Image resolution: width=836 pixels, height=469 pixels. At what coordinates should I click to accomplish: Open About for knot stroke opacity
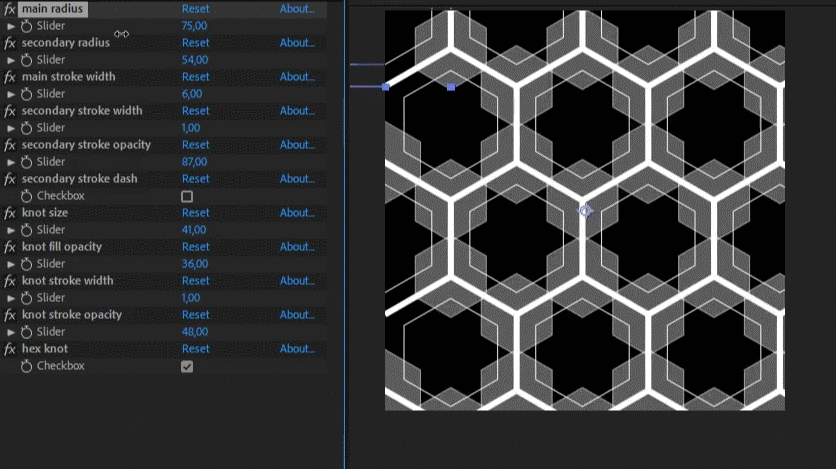pyautogui.click(x=297, y=315)
